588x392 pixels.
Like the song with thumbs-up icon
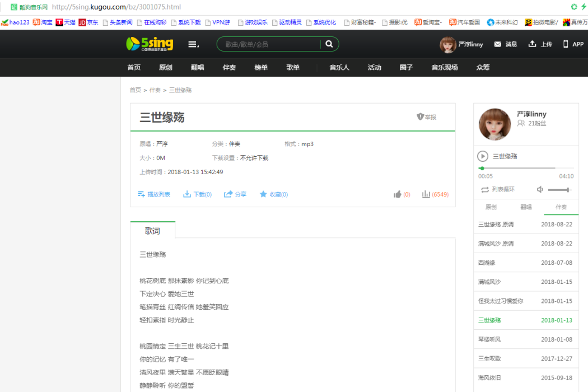(x=398, y=194)
